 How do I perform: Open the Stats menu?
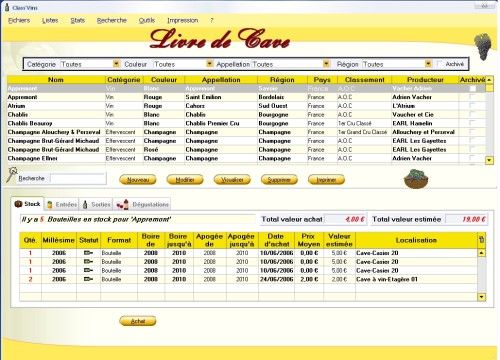pos(77,20)
